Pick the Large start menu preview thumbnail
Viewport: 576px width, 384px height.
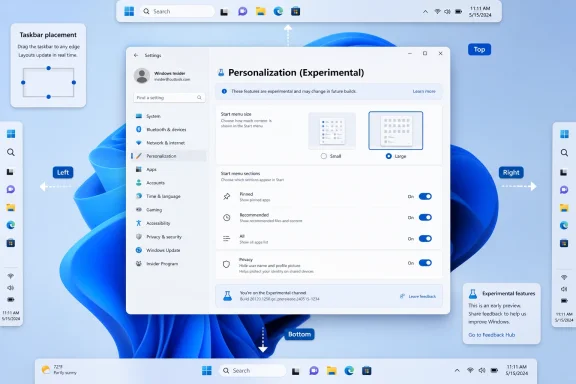point(396,130)
